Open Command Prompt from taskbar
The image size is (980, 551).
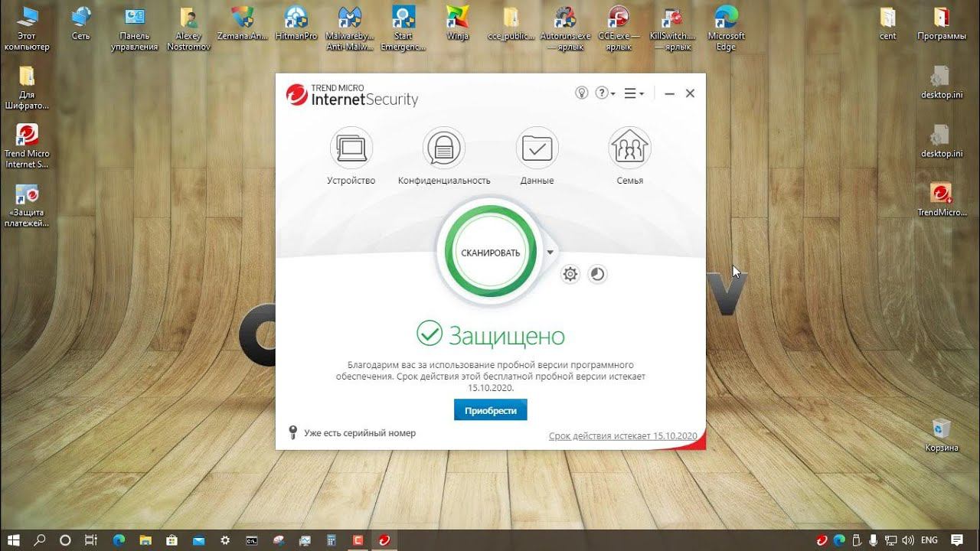tap(251, 540)
